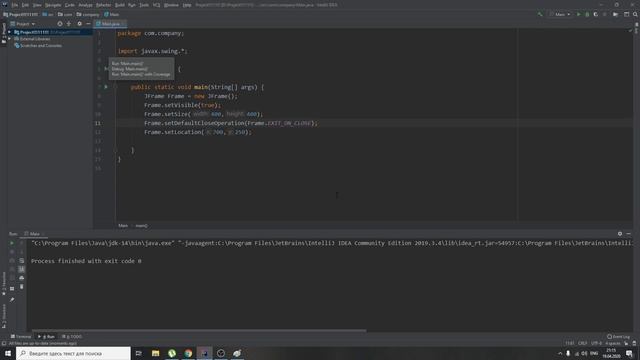This screenshot has width=640, height=360.
Task: Expand the External Libraries node
Action: pyautogui.click(x=9, y=39)
